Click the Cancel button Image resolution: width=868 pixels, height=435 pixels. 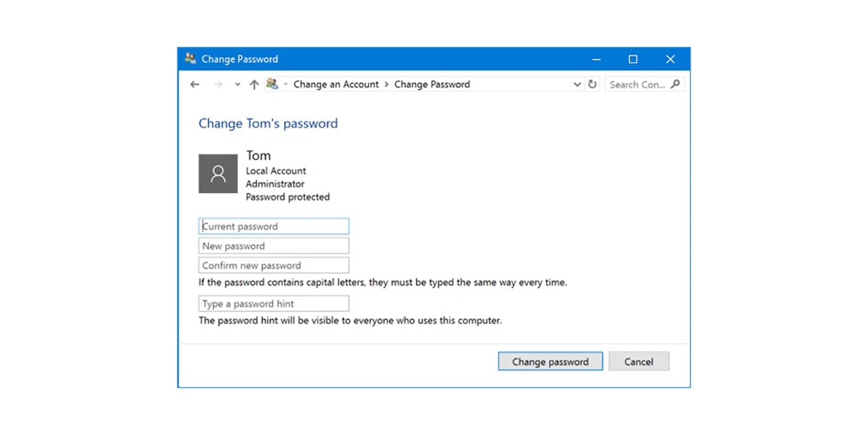point(639,361)
